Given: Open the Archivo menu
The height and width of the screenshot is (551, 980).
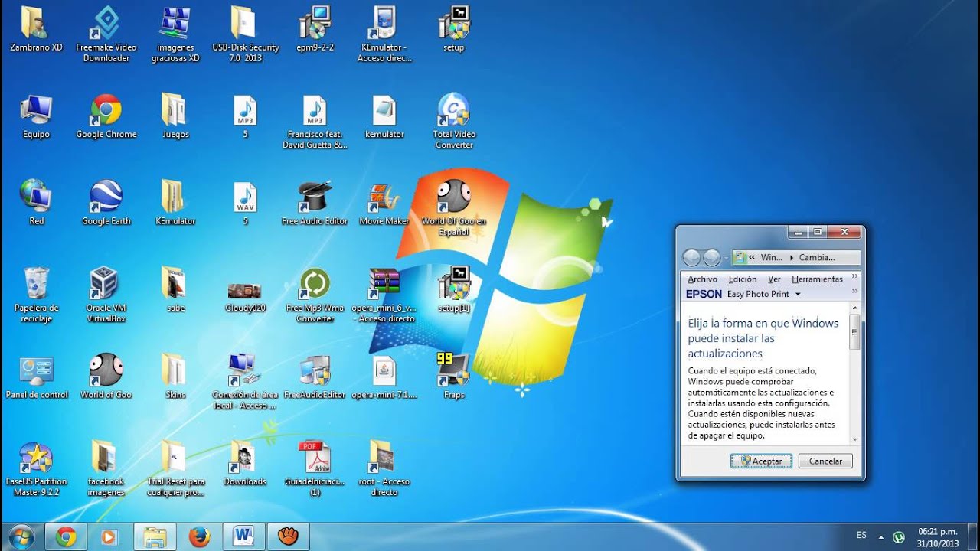Looking at the screenshot, I should pos(702,279).
